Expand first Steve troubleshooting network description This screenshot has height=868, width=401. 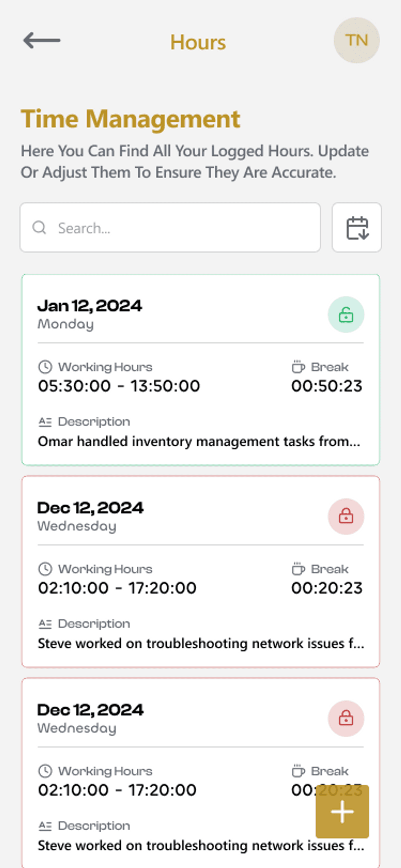click(x=200, y=643)
